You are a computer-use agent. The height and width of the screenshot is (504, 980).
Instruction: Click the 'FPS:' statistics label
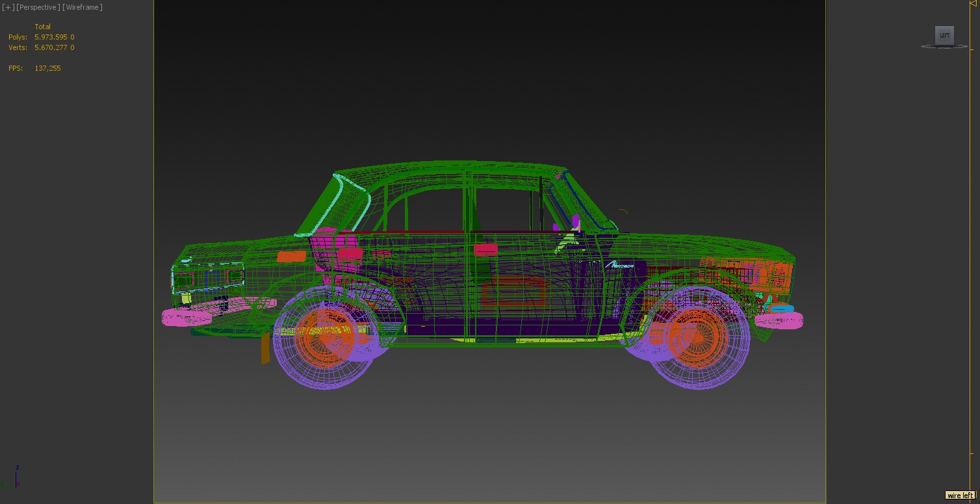[16, 68]
